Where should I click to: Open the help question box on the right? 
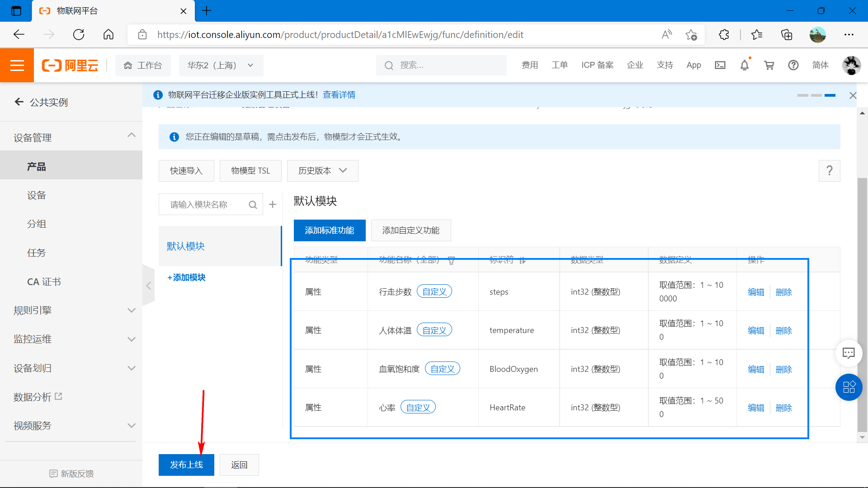(x=830, y=171)
